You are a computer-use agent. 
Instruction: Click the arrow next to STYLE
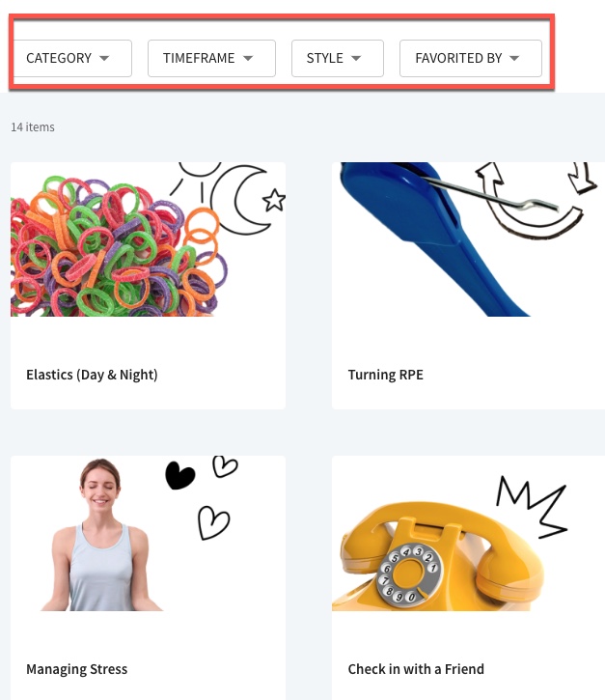tap(356, 58)
